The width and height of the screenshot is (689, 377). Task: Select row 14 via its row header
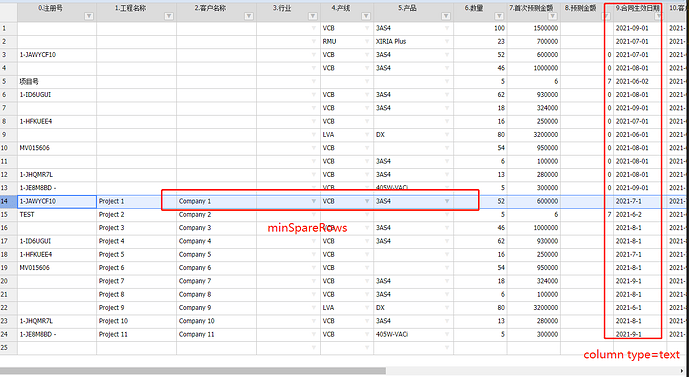(x=8, y=201)
